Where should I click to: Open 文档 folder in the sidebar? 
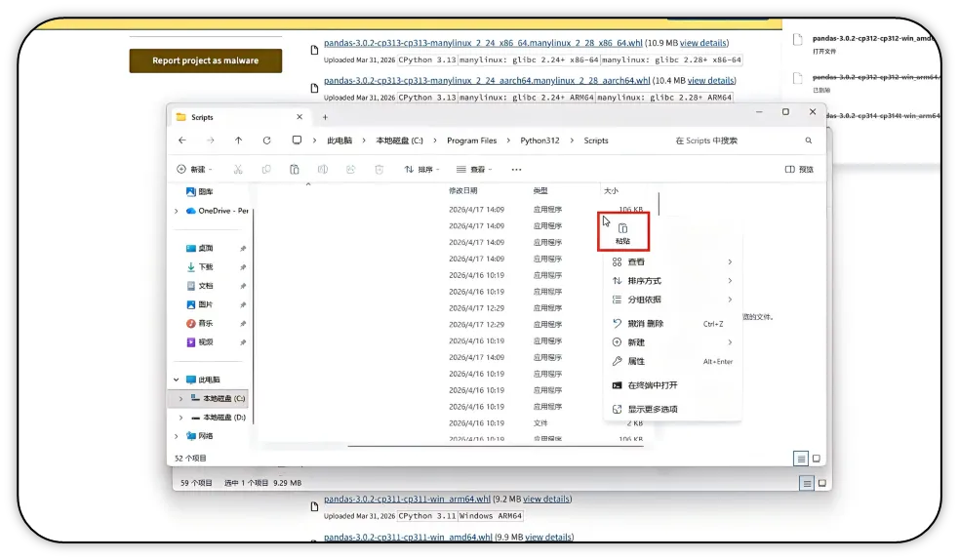(199, 286)
